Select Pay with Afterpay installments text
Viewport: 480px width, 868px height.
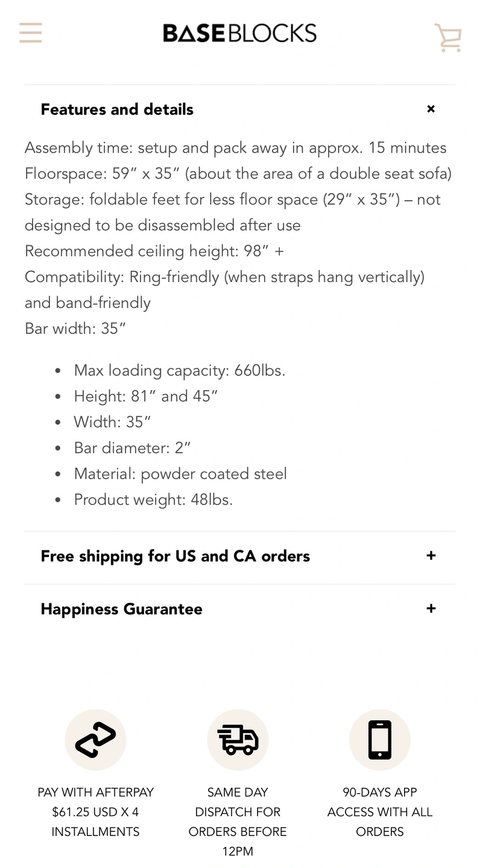pyautogui.click(x=95, y=812)
